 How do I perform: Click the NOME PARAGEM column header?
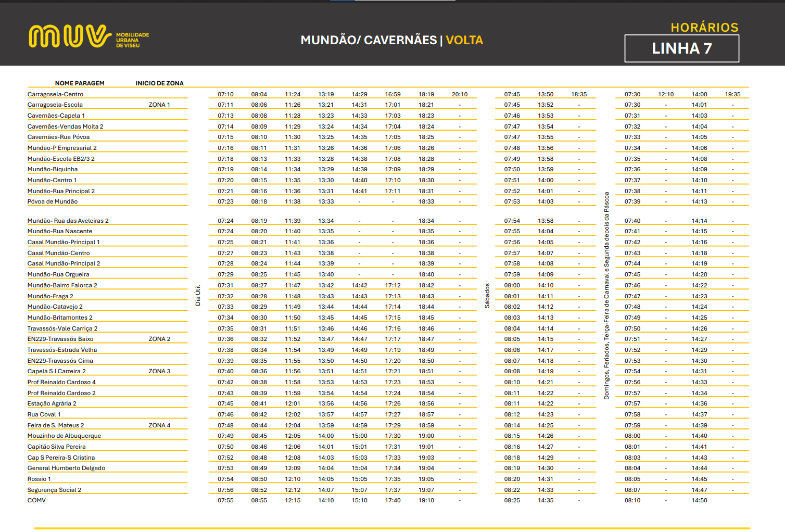(x=80, y=83)
